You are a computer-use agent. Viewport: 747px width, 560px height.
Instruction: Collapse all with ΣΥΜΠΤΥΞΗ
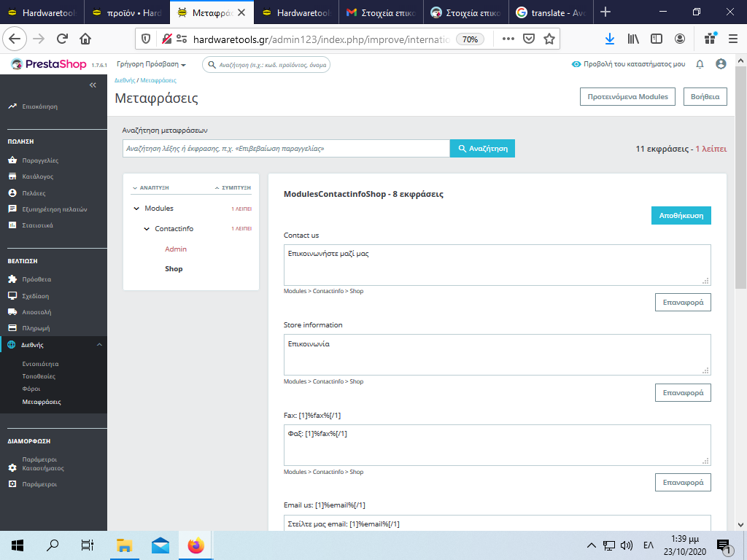tap(233, 187)
